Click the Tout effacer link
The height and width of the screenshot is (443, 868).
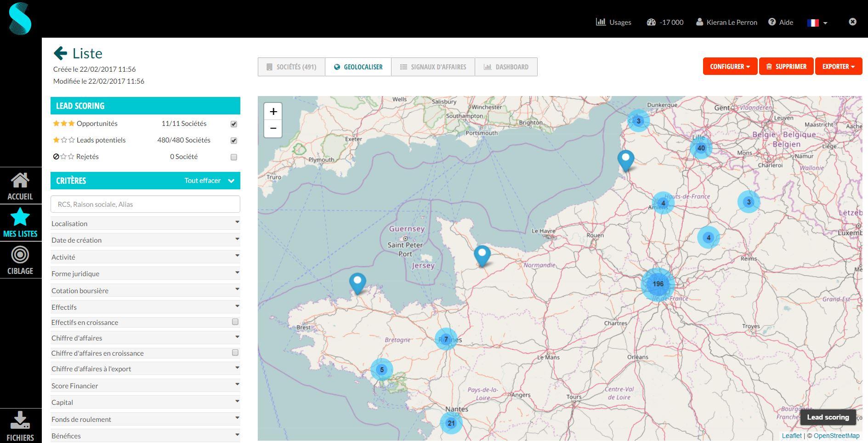click(x=203, y=181)
